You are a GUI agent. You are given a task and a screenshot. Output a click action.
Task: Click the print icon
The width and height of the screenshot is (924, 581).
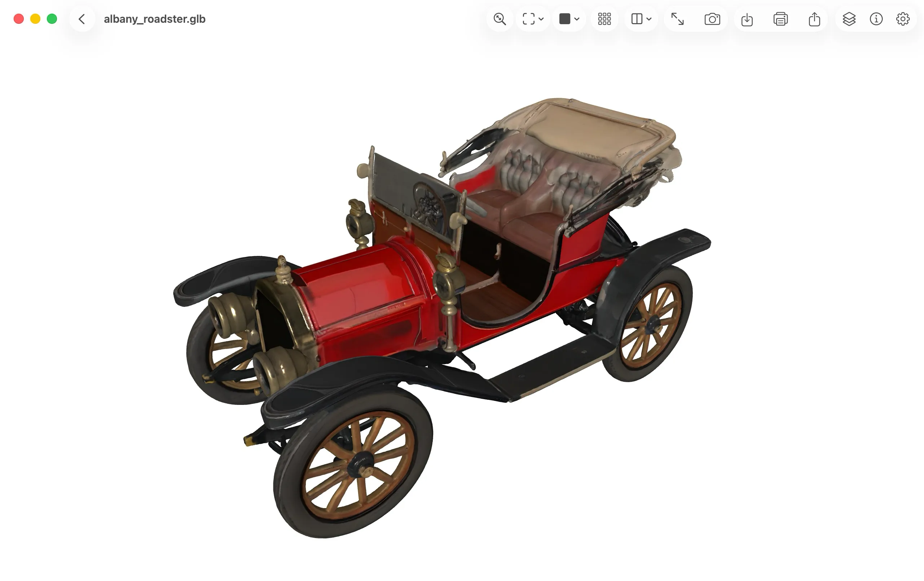coord(780,19)
